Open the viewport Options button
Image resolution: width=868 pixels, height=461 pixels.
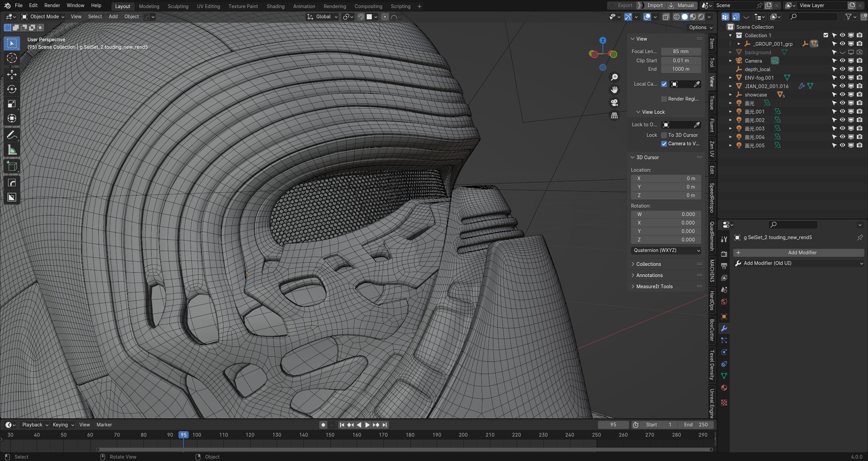(701, 27)
